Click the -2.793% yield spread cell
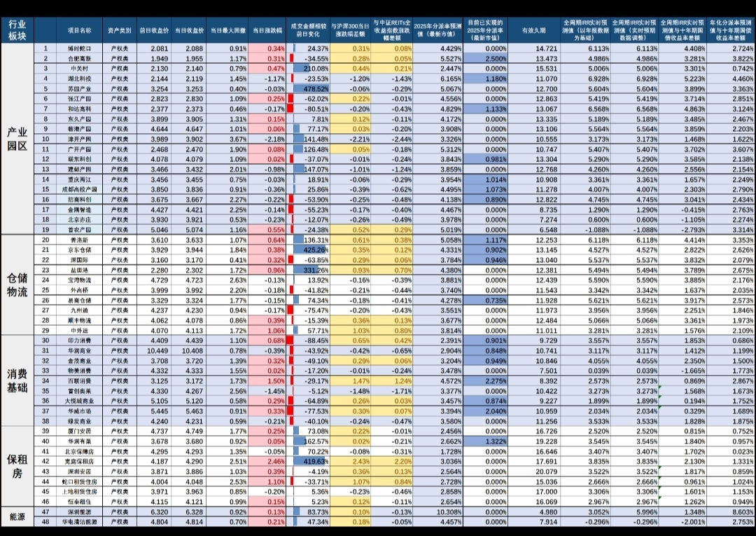 tap(682, 230)
